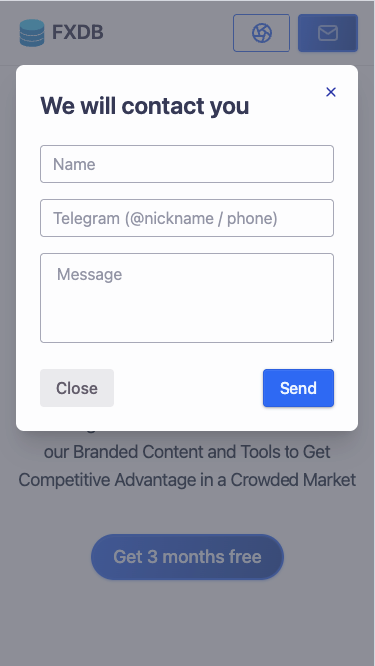This screenshot has width=375, height=666.
Task: Click the FXDB brand name text
Action: pyautogui.click(x=78, y=33)
